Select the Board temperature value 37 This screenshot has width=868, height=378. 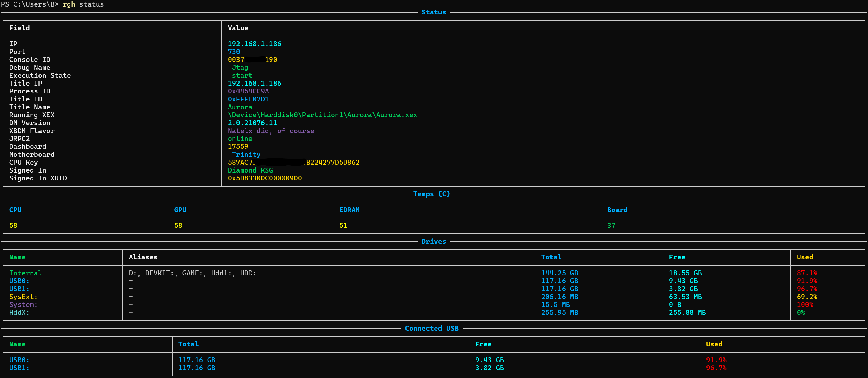click(612, 225)
